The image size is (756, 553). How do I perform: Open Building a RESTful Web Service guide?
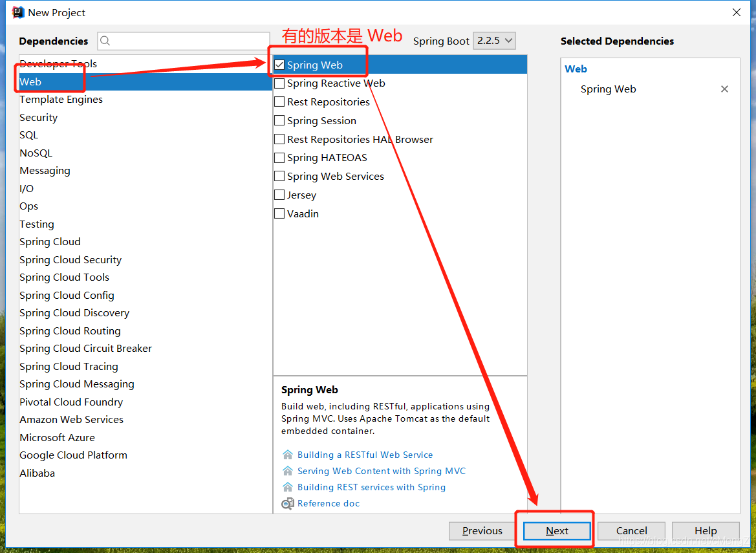tap(365, 455)
